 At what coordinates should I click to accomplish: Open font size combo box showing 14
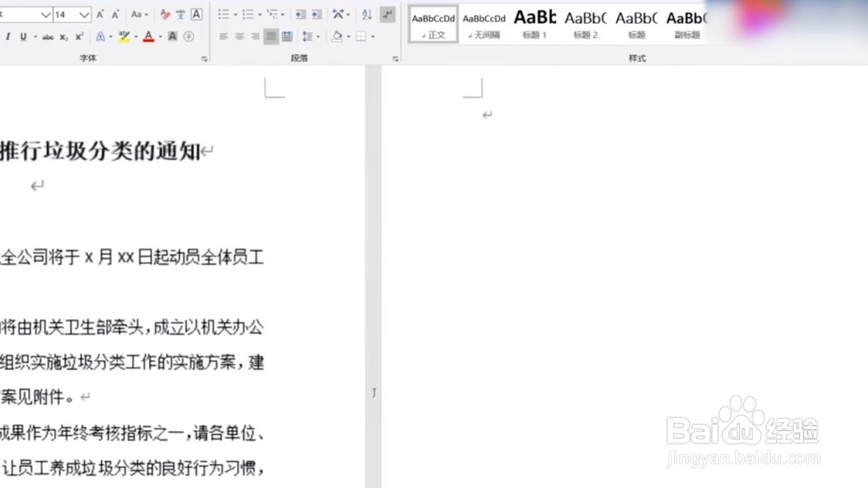click(72, 14)
